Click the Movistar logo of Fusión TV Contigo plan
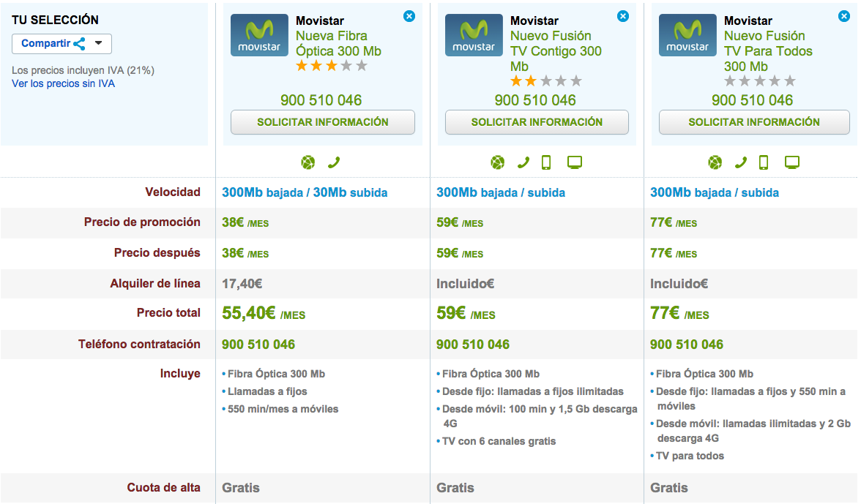 pos(474,35)
